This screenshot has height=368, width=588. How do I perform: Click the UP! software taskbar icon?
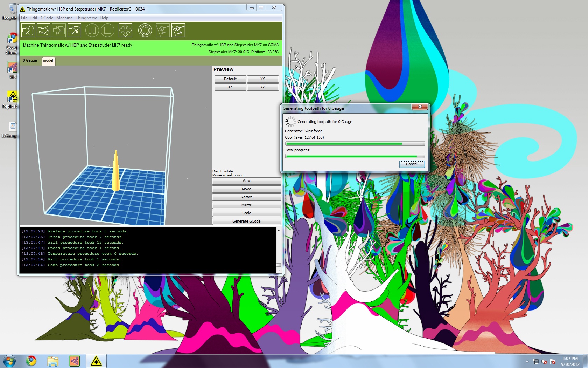click(x=74, y=361)
